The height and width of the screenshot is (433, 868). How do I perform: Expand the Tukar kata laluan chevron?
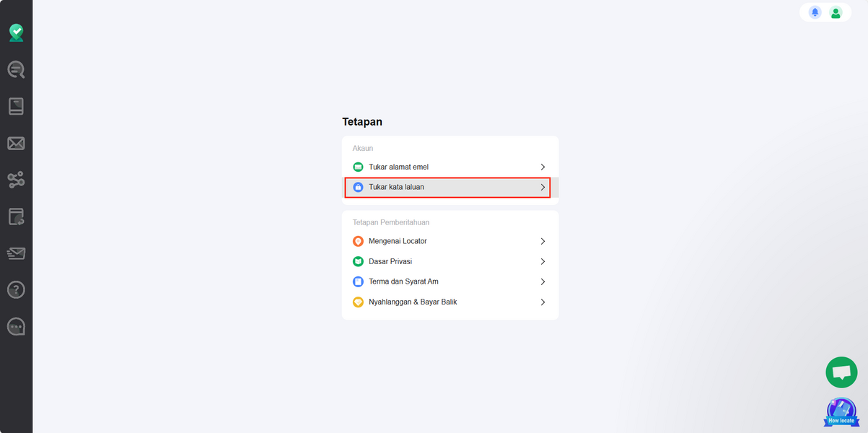[x=543, y=187]
